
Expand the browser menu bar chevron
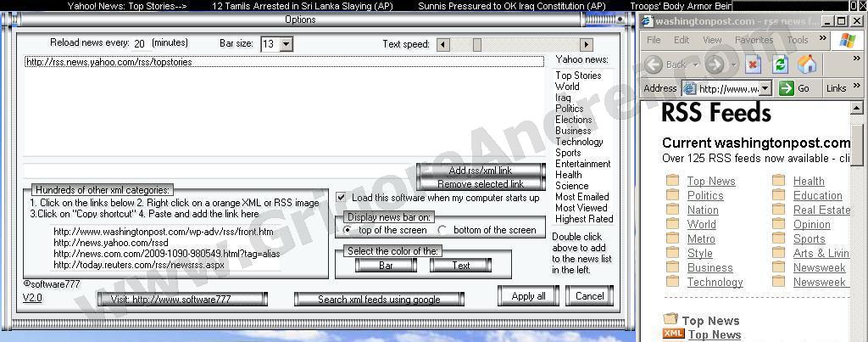(822, 37)
